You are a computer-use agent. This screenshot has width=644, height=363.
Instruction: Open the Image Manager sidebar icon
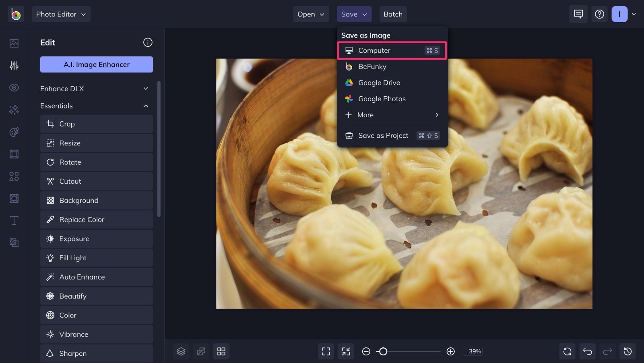coord(14,43)
